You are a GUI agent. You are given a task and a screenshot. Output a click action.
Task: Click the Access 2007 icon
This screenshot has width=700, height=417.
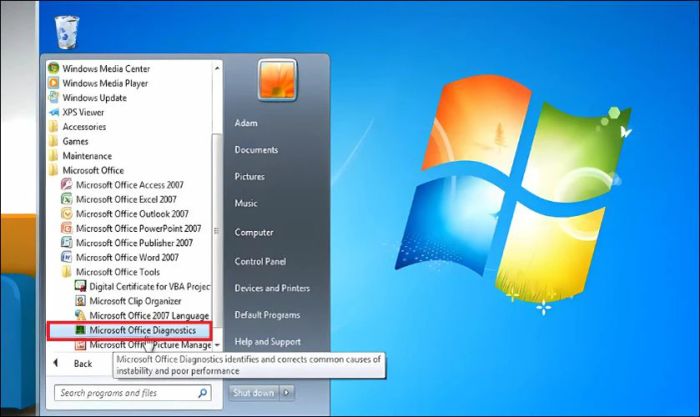(67, 184)
